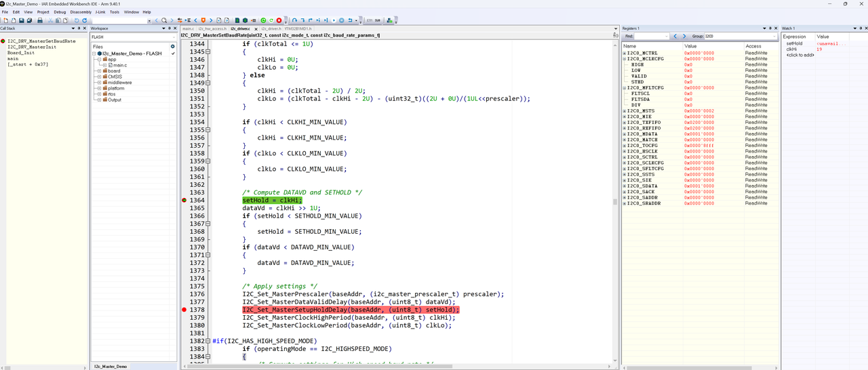This screenshot has height=370, width=868.
Task: Open workspace settings via the gear icon
Action: [172, 47]
